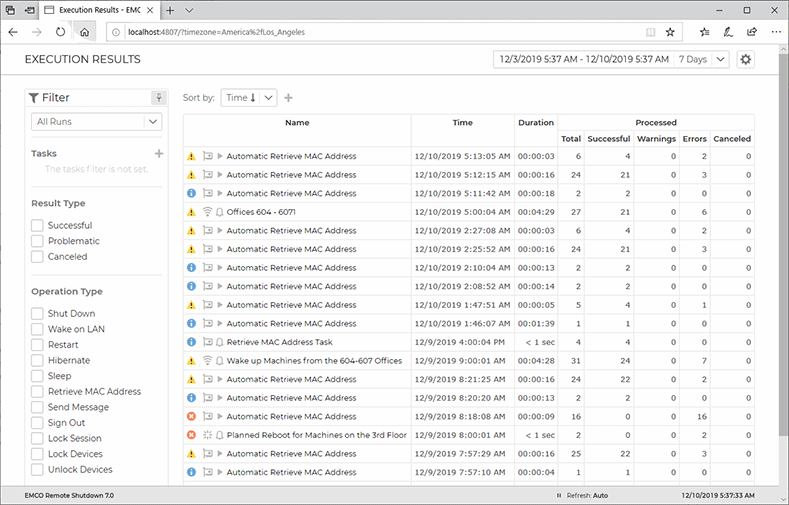Click the pause icon beside Refresh: Auto
The width and height of the screenshot is (789, 505).
point(557,496)
